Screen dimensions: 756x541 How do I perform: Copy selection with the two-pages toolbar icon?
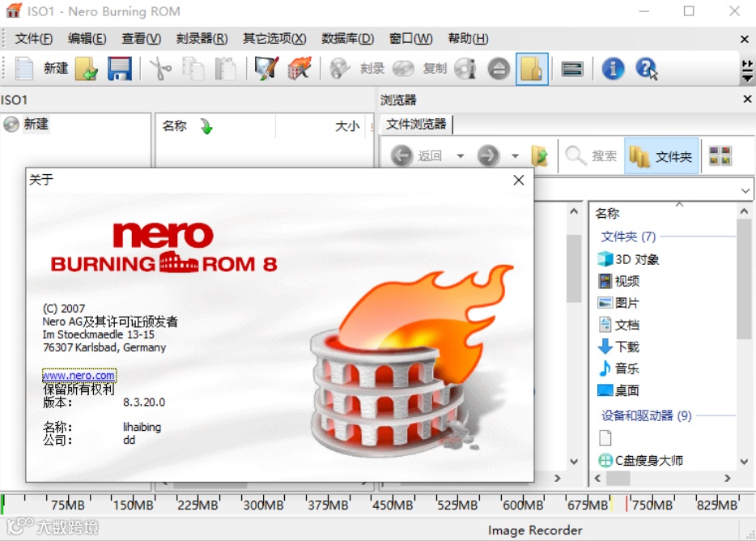[193, 69]
